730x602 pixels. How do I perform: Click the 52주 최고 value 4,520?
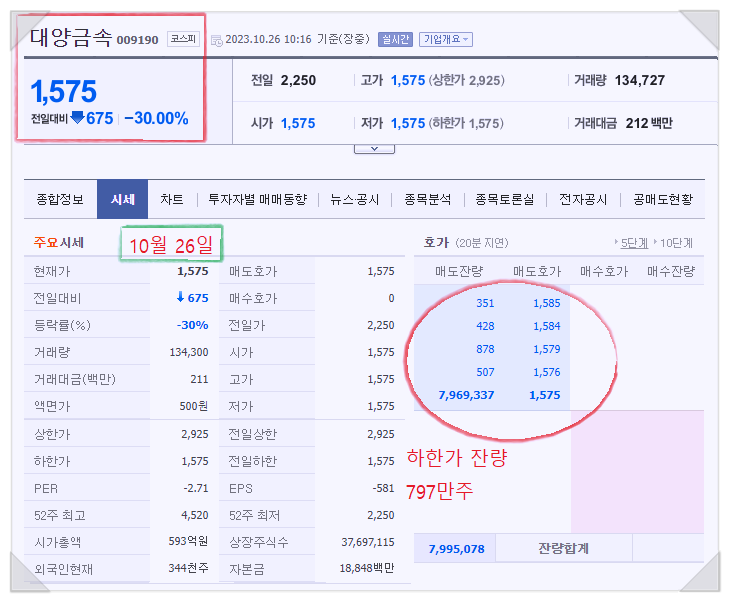click(195, 515)
